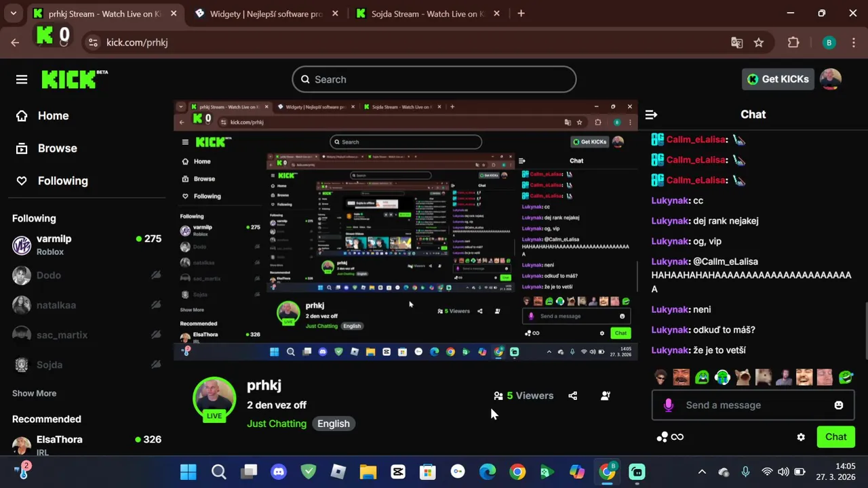View site information for kick.com
Viewport: 868px width, 488px height.
(x=93, y=43)
